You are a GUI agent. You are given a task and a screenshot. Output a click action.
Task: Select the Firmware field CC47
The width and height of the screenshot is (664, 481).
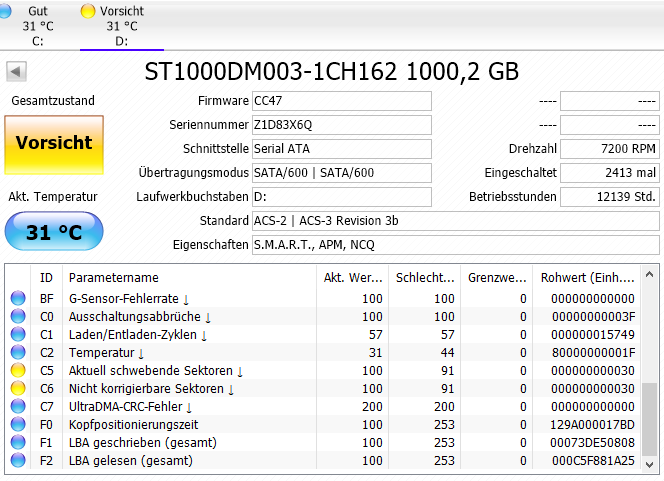point(342,101)
